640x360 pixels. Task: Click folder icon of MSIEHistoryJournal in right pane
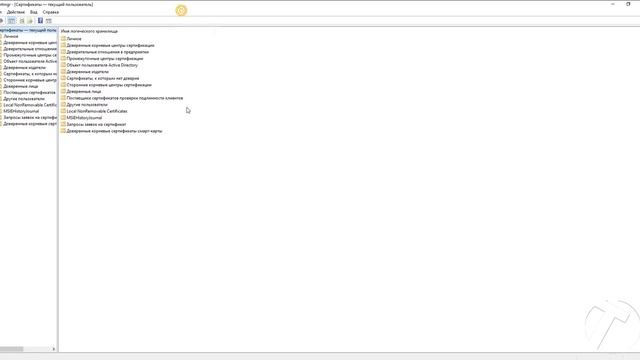coord(63,117)
